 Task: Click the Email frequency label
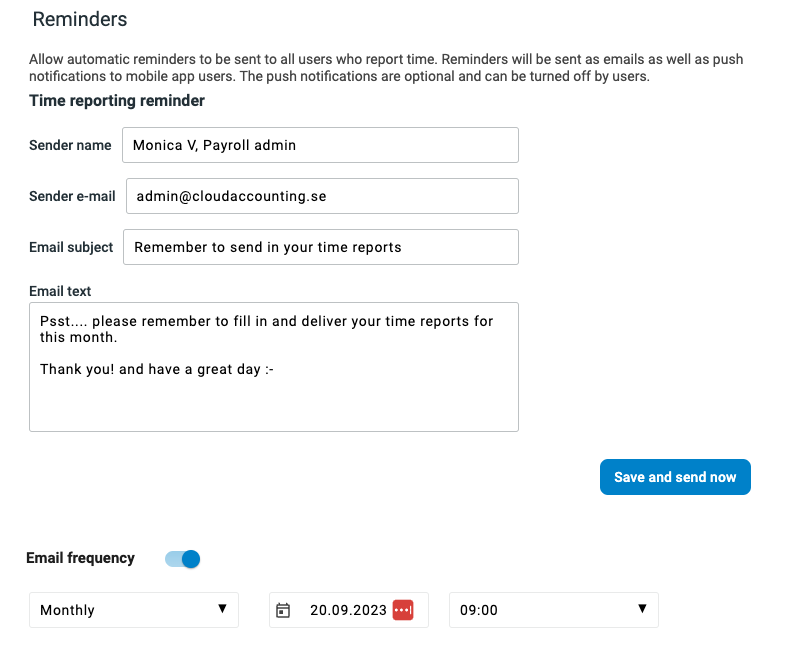80,558
